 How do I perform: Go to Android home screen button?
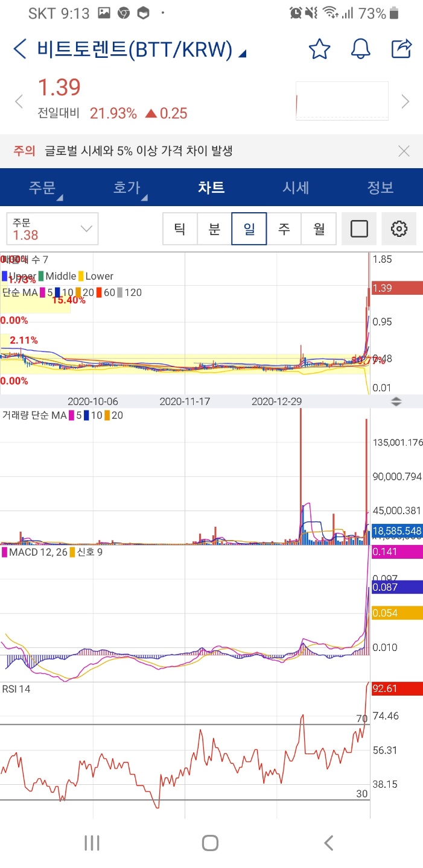pyautogui.click(x=210, y=843)
